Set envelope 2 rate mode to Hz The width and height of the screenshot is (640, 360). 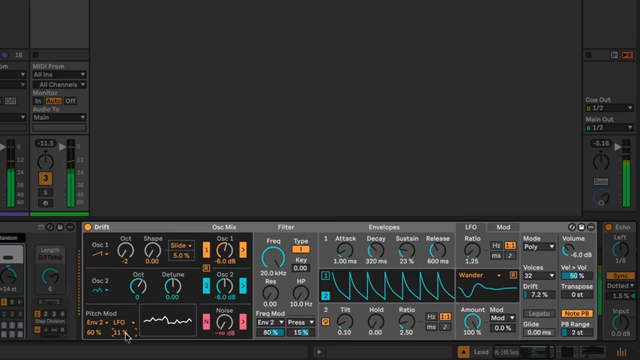(431, 317)
